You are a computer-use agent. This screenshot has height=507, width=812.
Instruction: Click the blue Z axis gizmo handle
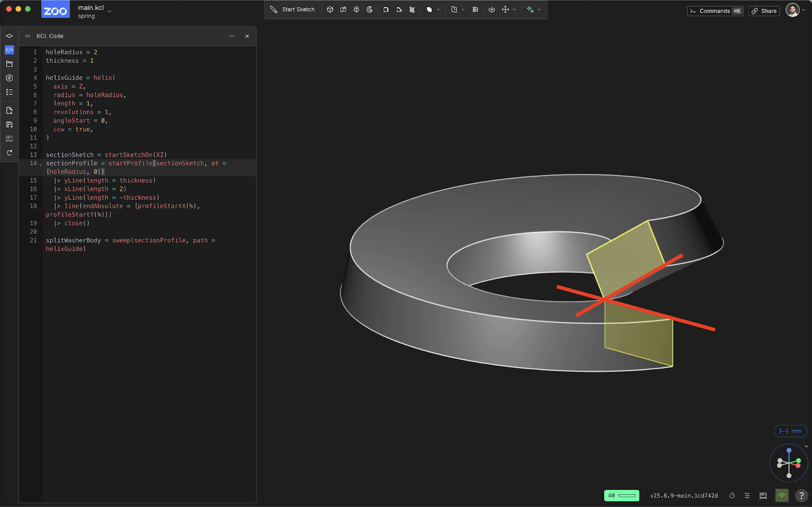point(789,450)
